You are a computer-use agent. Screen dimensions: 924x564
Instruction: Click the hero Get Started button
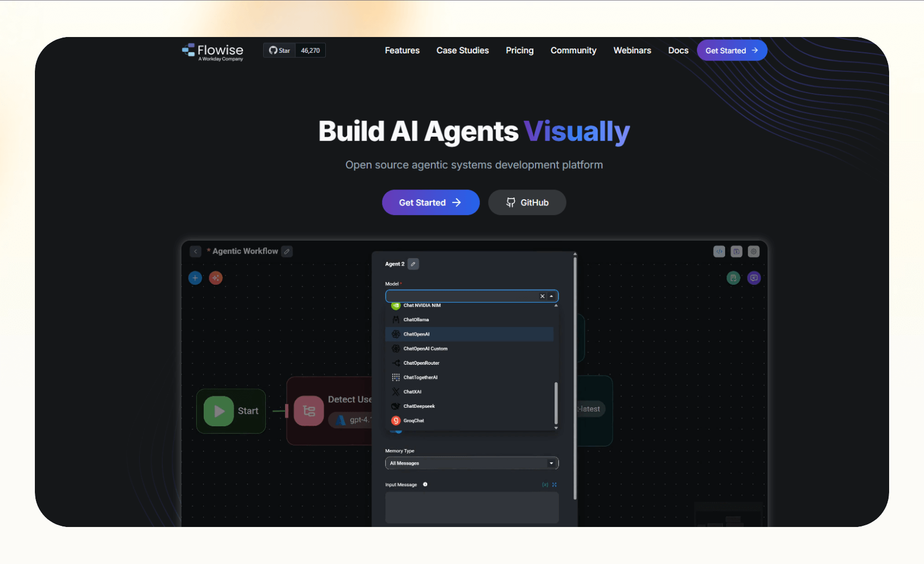click(430, 203)
